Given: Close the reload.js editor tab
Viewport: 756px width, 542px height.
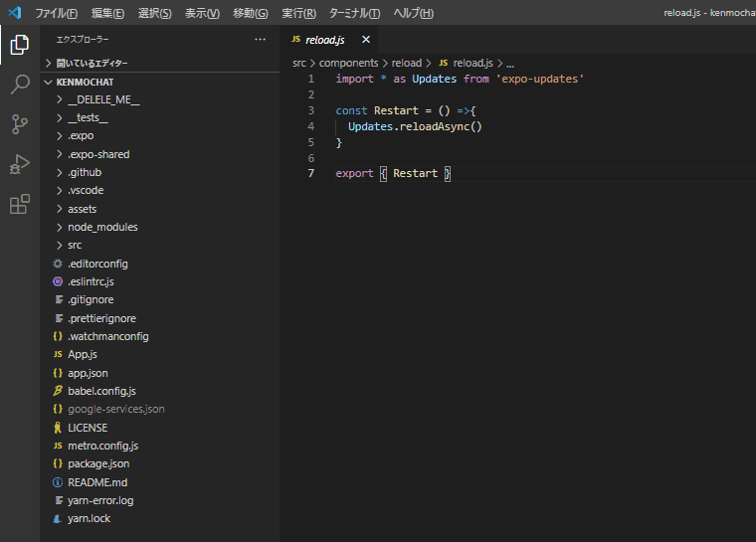Looking at the screenshot, I should tap(366, 40).
